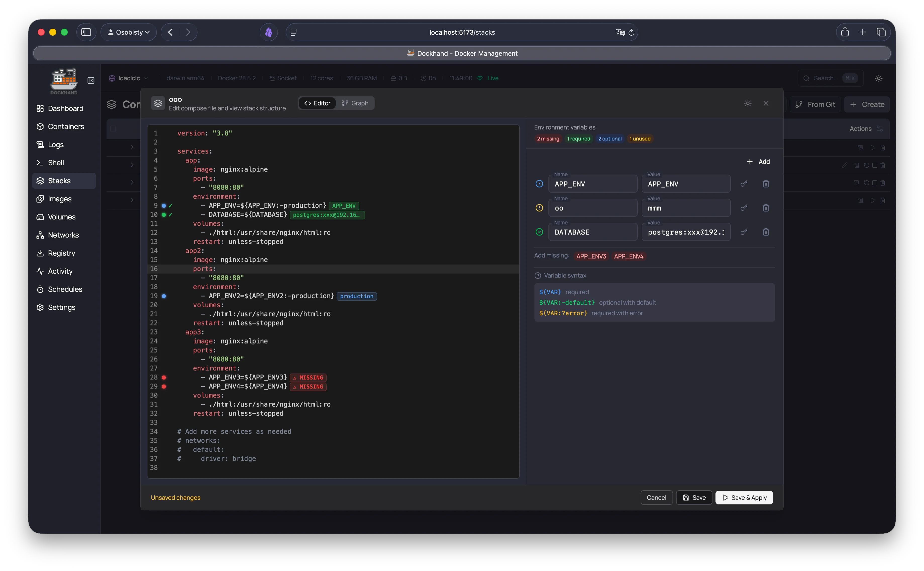
Task: View logs for the first stack
Action: pos(860,147)
